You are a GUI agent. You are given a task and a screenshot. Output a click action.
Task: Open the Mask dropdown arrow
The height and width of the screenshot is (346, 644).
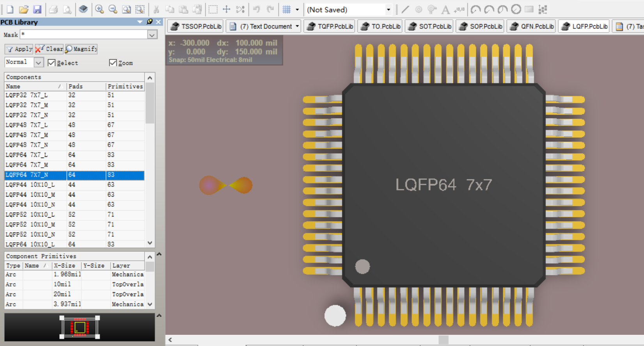coord(152,35)
